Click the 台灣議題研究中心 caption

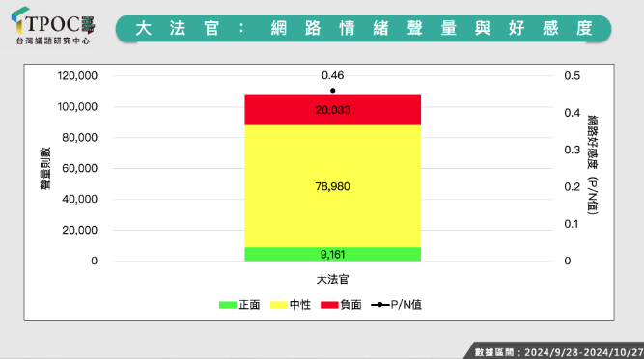pos(53,41)
